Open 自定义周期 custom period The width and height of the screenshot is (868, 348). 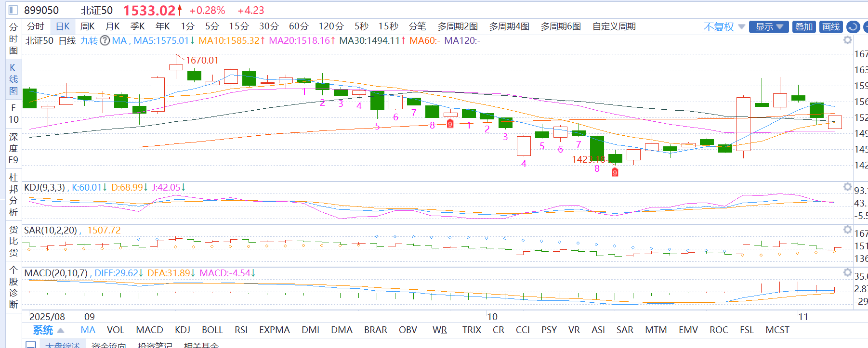[x=614, y=26]
